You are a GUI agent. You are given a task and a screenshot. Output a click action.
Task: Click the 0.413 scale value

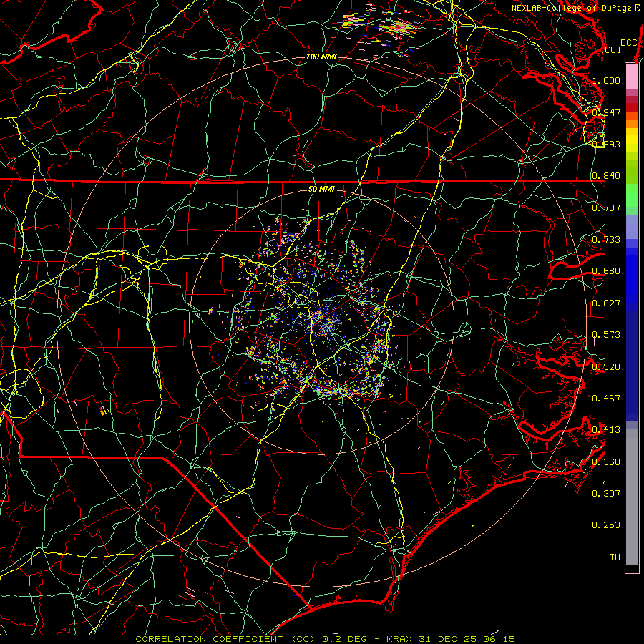607,430
